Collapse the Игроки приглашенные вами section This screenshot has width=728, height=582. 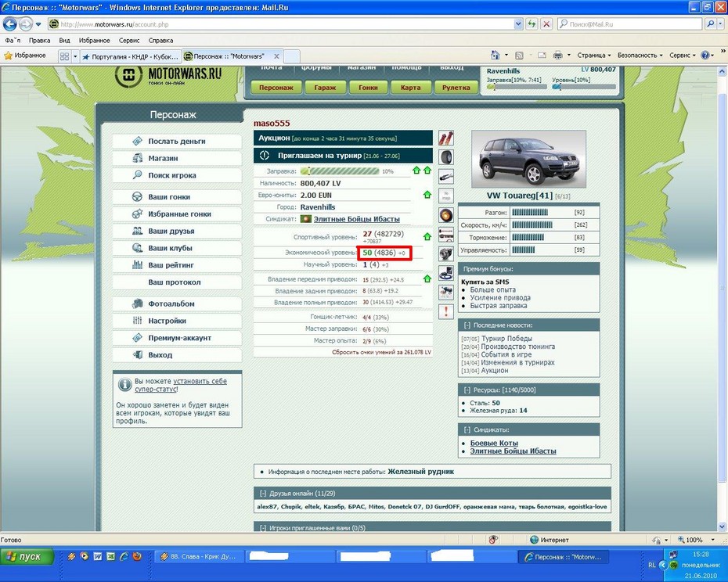point(263,528)
